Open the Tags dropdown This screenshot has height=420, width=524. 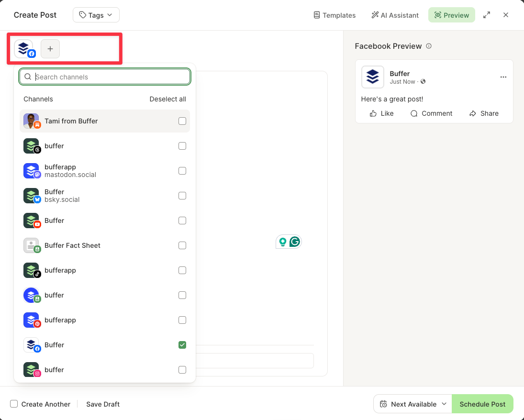tap(96, 15)
